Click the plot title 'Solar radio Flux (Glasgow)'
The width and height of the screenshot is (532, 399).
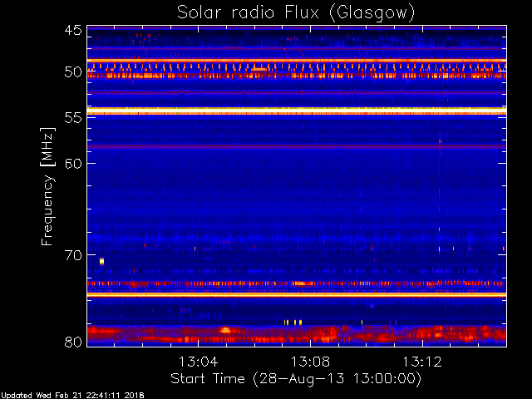click(x=296, y=13)
